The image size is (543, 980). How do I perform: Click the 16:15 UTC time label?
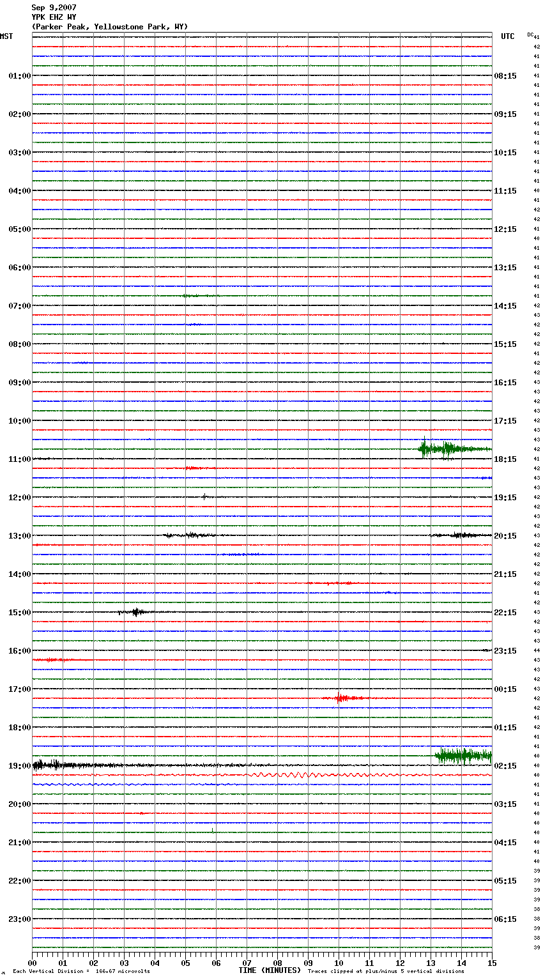505,383
